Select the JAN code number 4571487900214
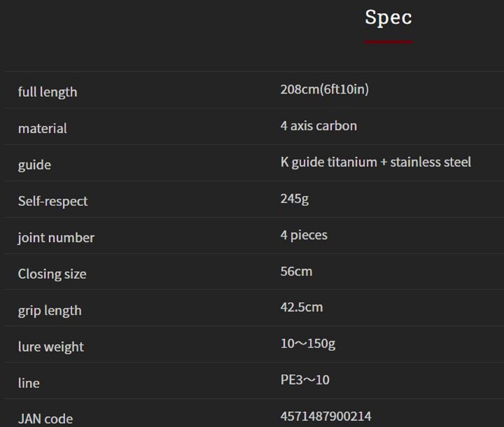 click(326, 416)
